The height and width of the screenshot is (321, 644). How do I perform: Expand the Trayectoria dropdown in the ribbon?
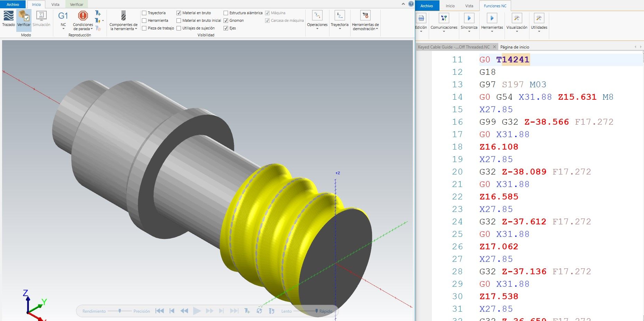point(339,28)
